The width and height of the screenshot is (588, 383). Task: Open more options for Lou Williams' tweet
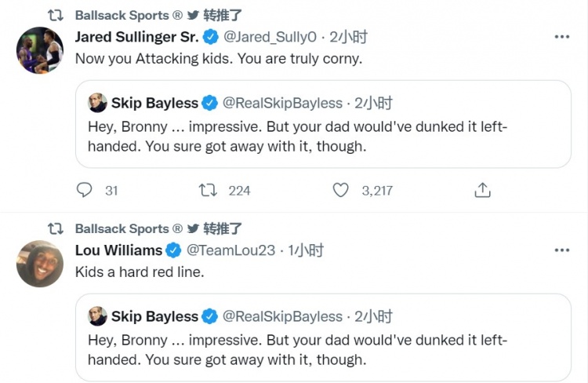point(561,250)
